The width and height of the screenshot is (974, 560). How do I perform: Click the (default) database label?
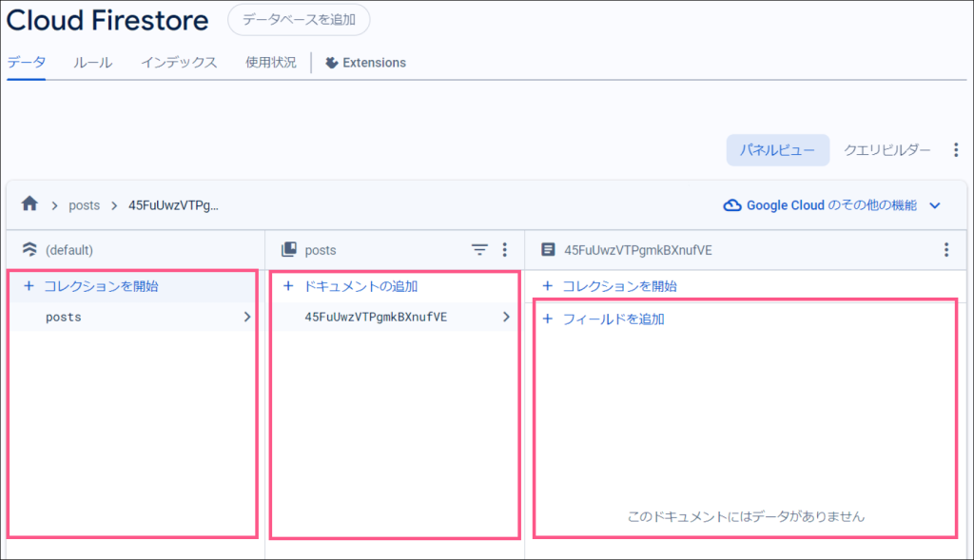coord(68,250)
